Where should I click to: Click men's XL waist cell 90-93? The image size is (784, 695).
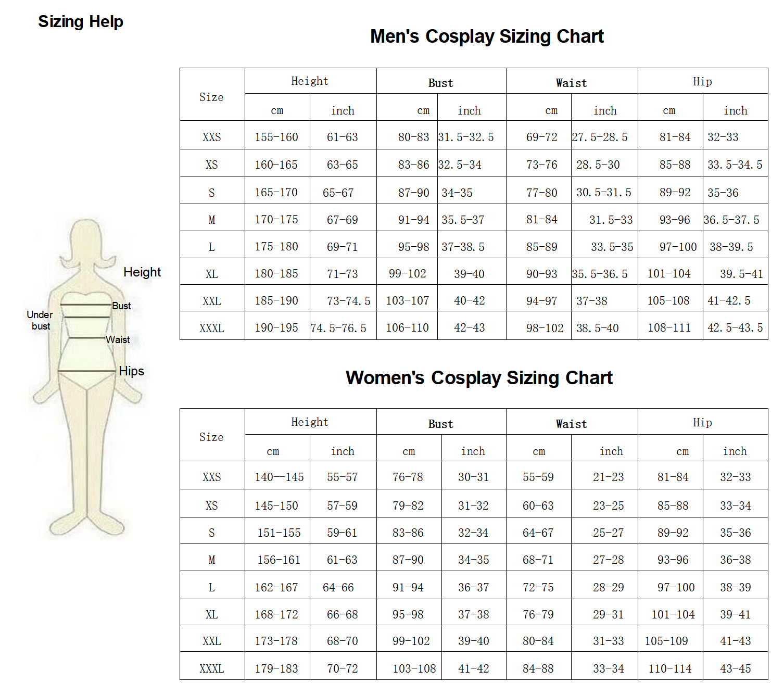tap(542, 273)
